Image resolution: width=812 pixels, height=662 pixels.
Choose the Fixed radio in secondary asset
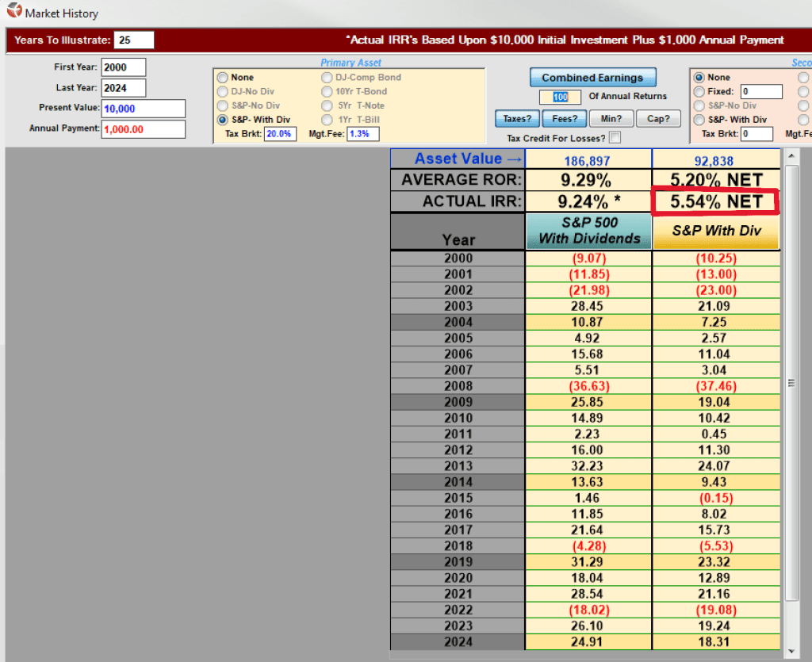click(x=699, y=92)
